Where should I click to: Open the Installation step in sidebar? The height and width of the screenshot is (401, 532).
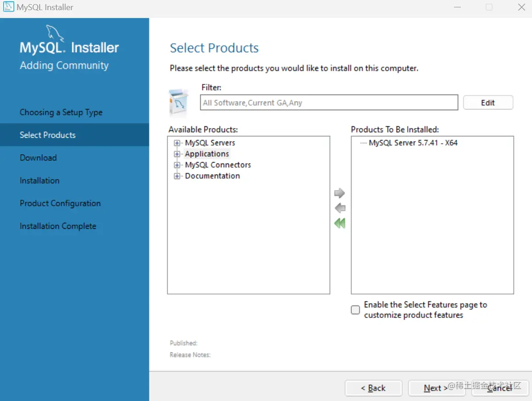pyautogui.click(x=39, y=181)
